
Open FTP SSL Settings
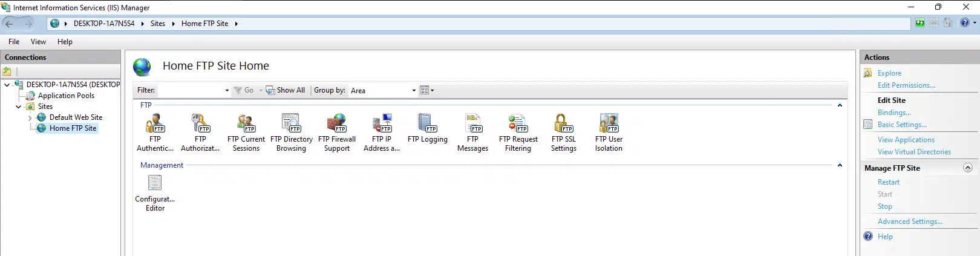click(563, 133)
